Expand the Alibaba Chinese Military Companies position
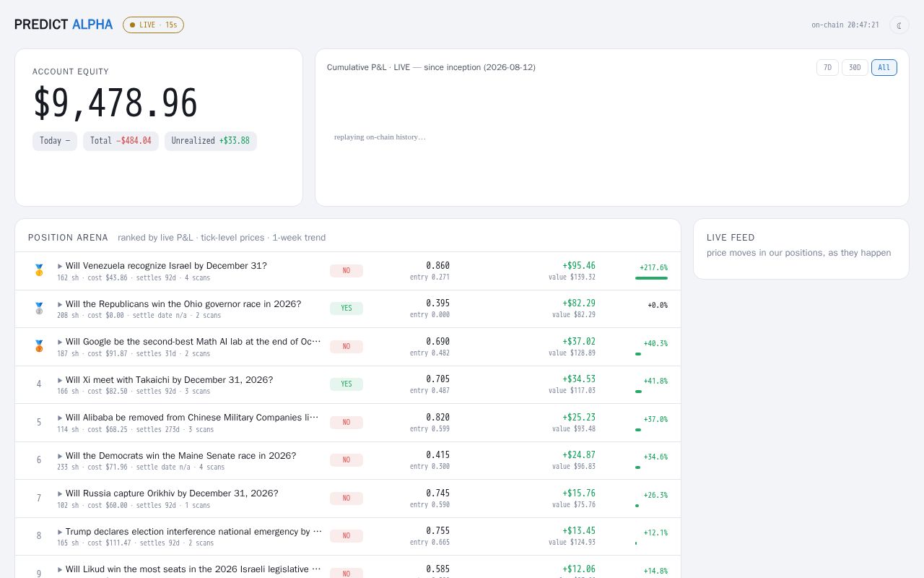The height and width of the screenshot is (578, 924). [x=348, y=423]
